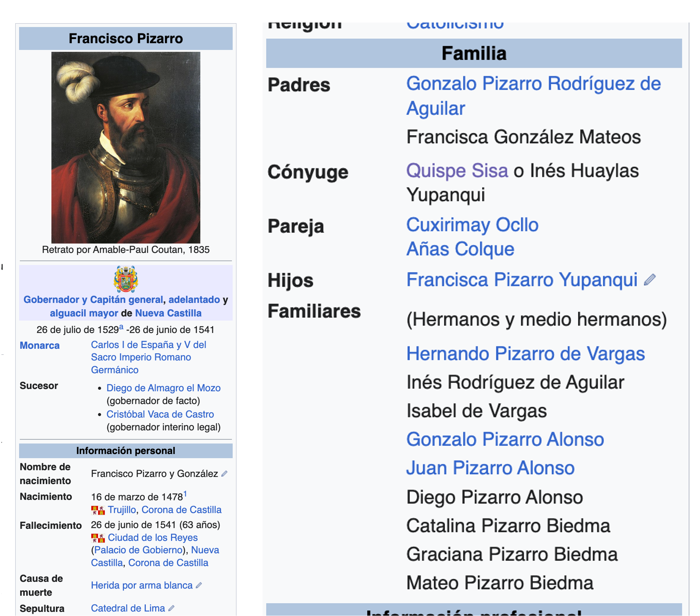Click the Castile flag icon beside Trujillo

(98, 510)
